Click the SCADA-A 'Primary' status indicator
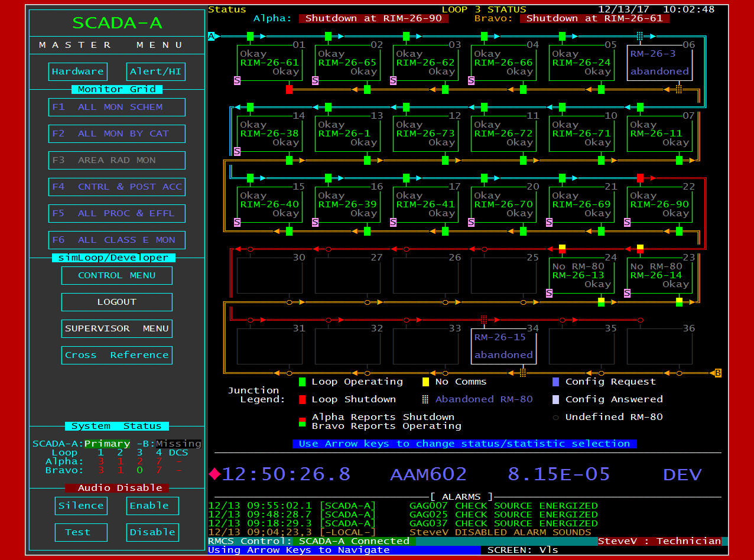Image resolution: width=754 pixels, height=560 pixels. coord(107,444)
